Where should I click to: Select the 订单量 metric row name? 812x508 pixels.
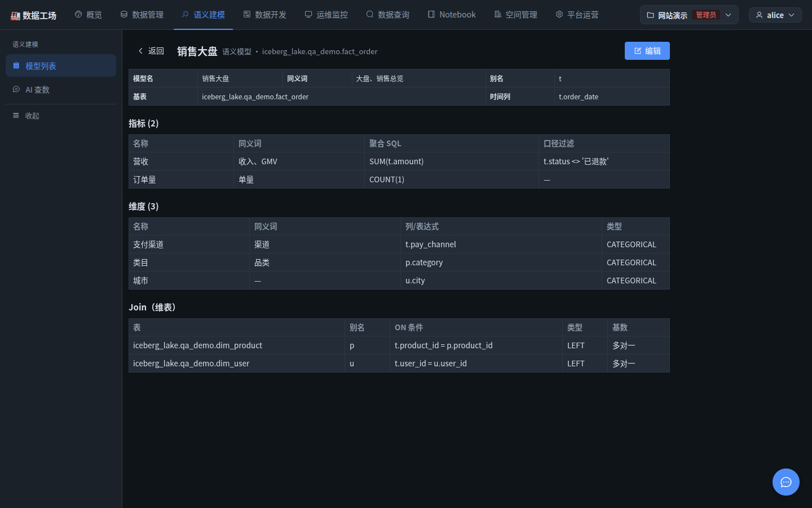pos(144,179)
